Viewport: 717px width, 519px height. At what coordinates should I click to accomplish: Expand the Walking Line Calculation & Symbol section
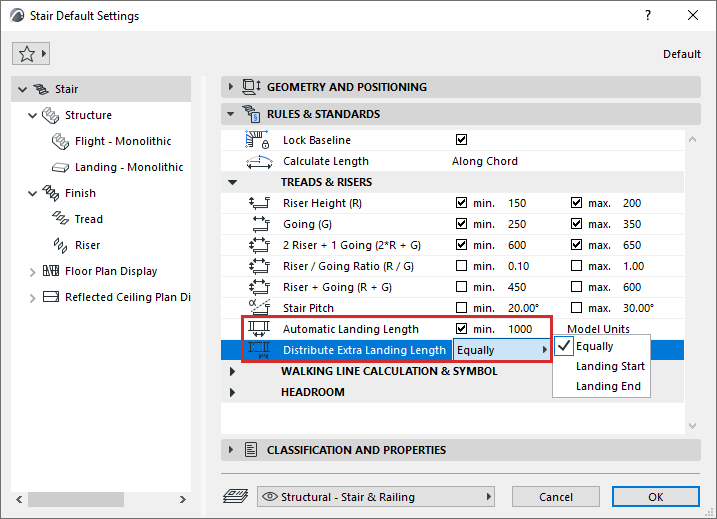(233, 371)
